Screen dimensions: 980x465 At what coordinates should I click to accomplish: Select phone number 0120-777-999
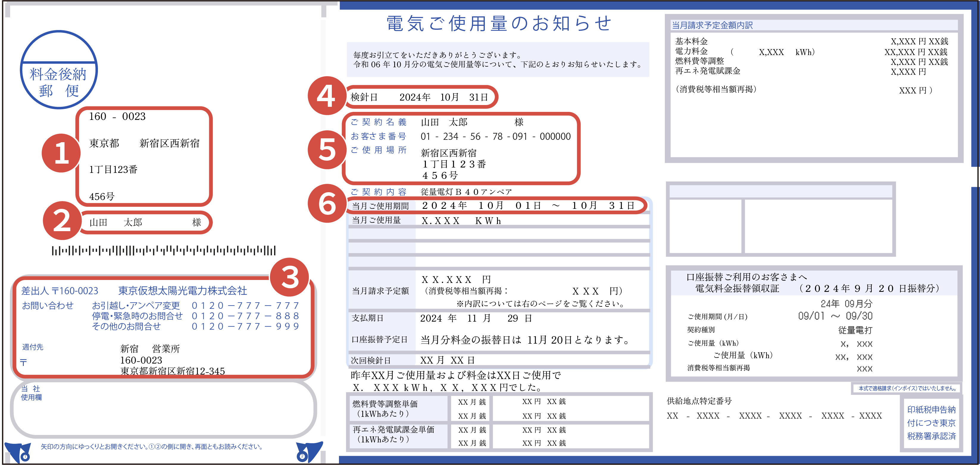point(246,326)
